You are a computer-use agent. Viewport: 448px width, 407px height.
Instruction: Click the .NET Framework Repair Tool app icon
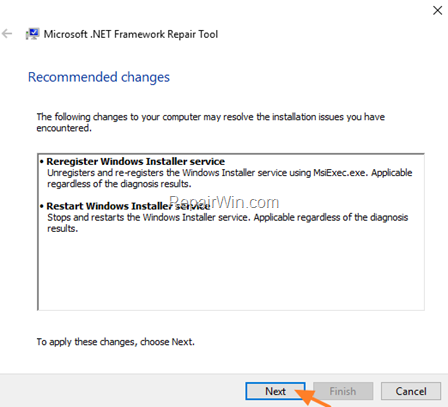[x=32, y=34]
